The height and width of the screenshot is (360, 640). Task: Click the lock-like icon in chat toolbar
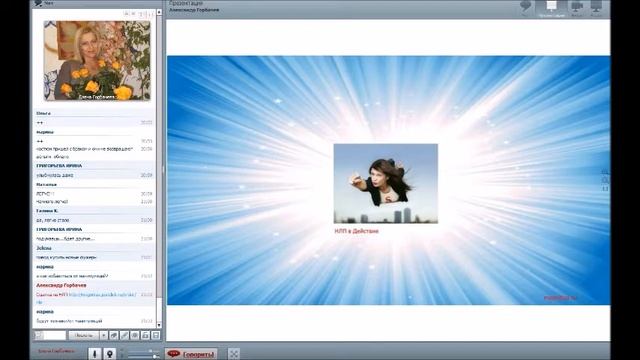145,336
